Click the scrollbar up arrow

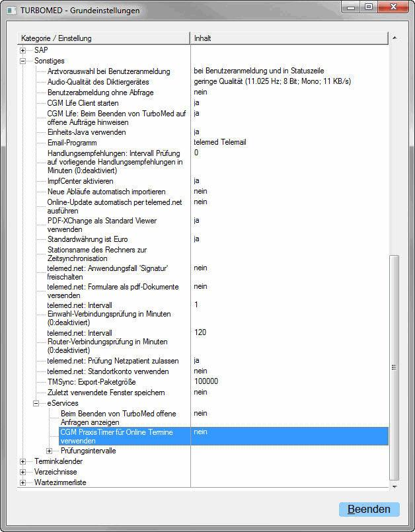tap(395, 38)
